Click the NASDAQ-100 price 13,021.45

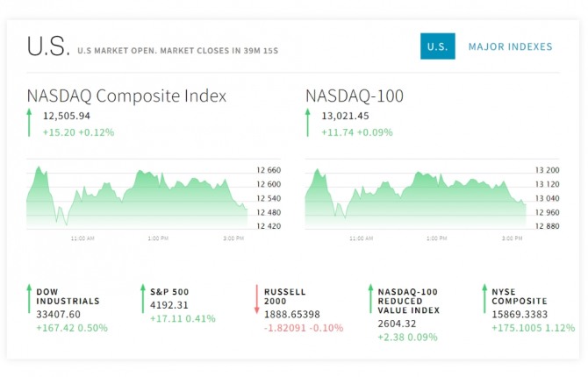pos(346,116)
